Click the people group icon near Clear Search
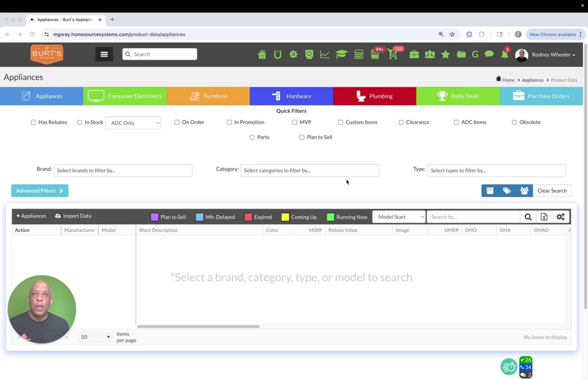This screenshot has height=380, width=588. coord(524,191)
